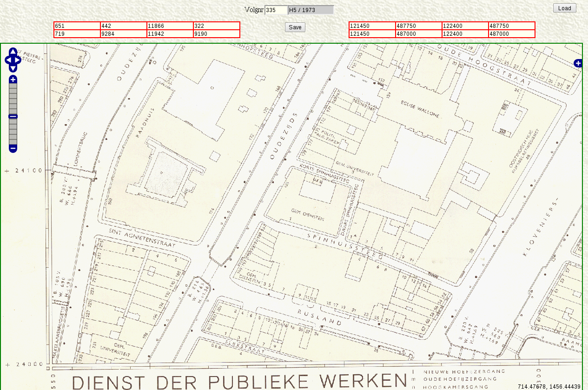Click the cursor coordinates readout 714.47678, 1456.44439
588x390 pixels.
pos(549,387)
